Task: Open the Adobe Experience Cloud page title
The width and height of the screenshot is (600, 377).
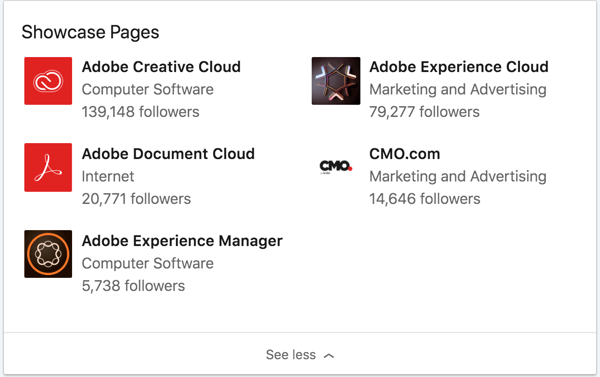Action: tap(459, 67)
